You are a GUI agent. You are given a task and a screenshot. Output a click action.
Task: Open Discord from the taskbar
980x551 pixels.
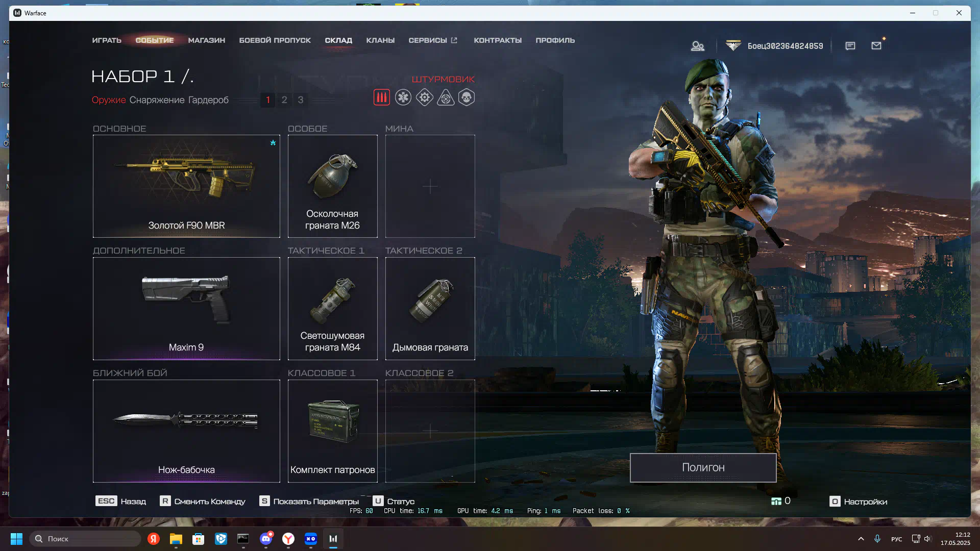[x=266, y=539]
